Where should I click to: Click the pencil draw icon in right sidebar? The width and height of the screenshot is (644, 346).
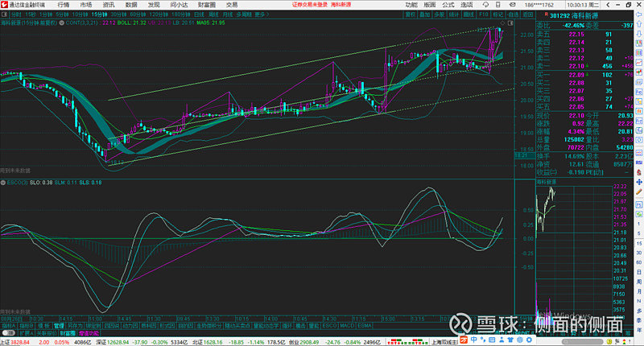click(x=639, y=192)
